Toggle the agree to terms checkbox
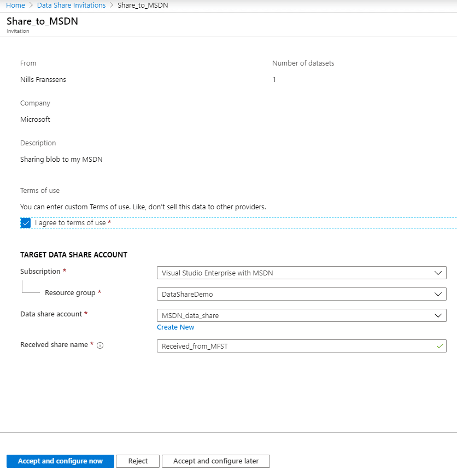The width and height of the screenshot is (457, 476). point(26,223)
